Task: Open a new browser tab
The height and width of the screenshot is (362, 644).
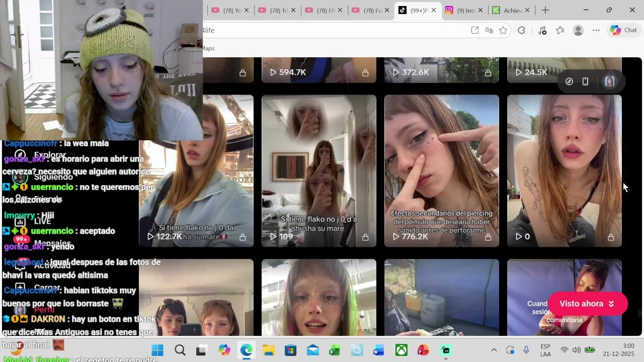Action: click(x=545, y=10)
